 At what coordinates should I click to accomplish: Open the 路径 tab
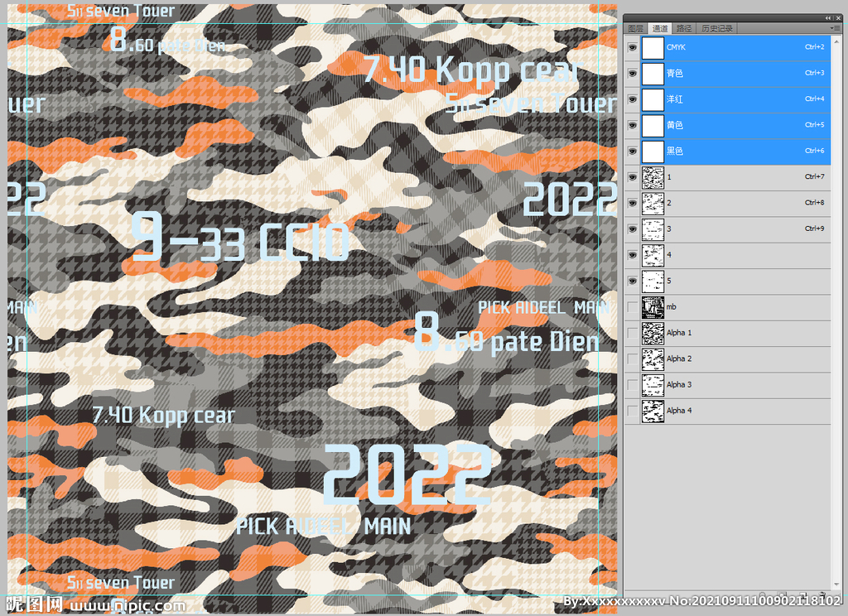[x=683, y=28]
